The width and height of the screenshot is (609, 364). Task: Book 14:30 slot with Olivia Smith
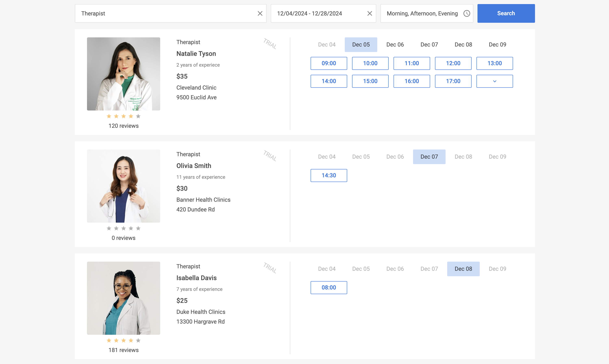pos(328,175)
